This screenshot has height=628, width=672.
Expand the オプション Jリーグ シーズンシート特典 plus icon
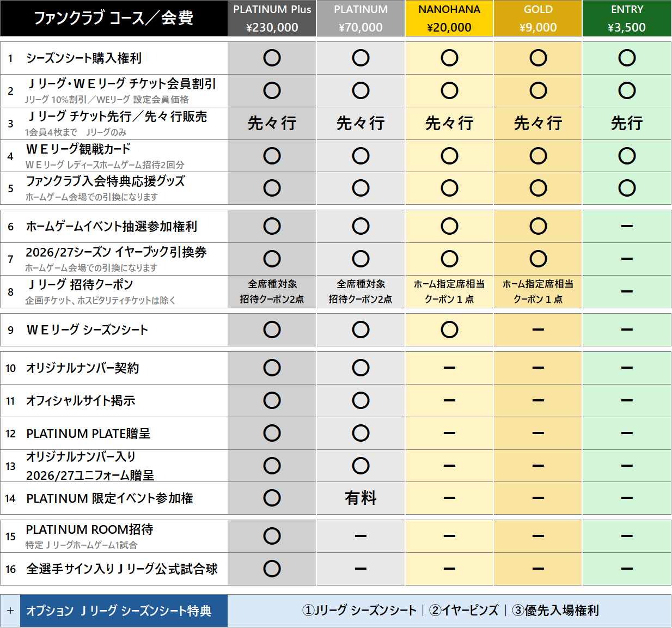tap(10, 611)
